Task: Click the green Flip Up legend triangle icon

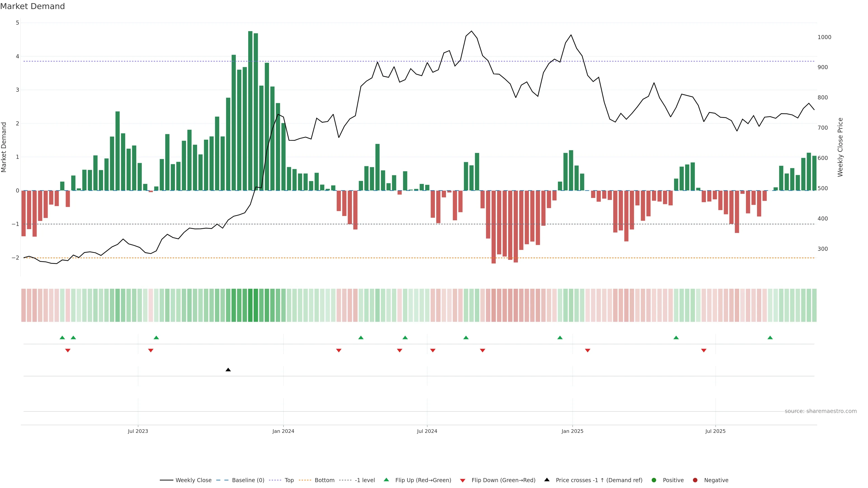Action: [x=387, y=480]
